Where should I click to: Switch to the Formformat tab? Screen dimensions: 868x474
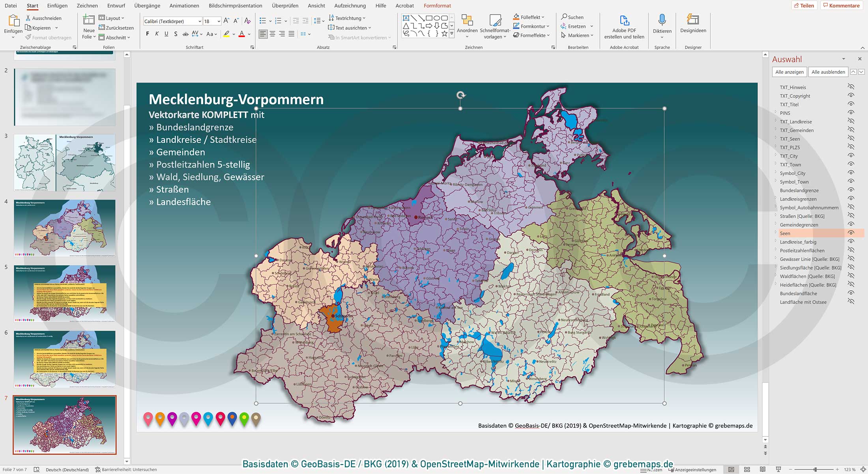coord(437,6)
